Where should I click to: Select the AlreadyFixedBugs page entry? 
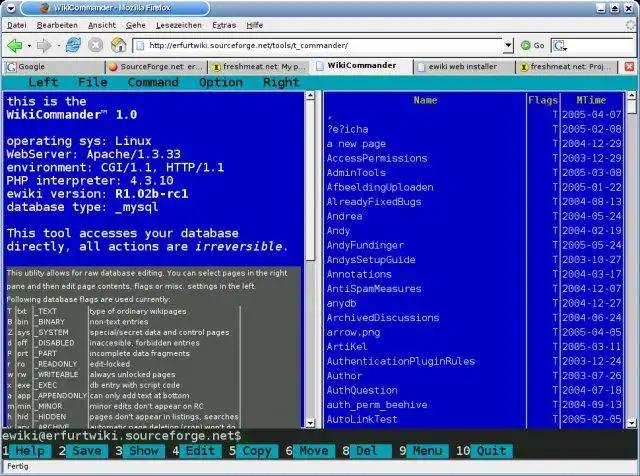pyautogui.click(x=374, y=202)
